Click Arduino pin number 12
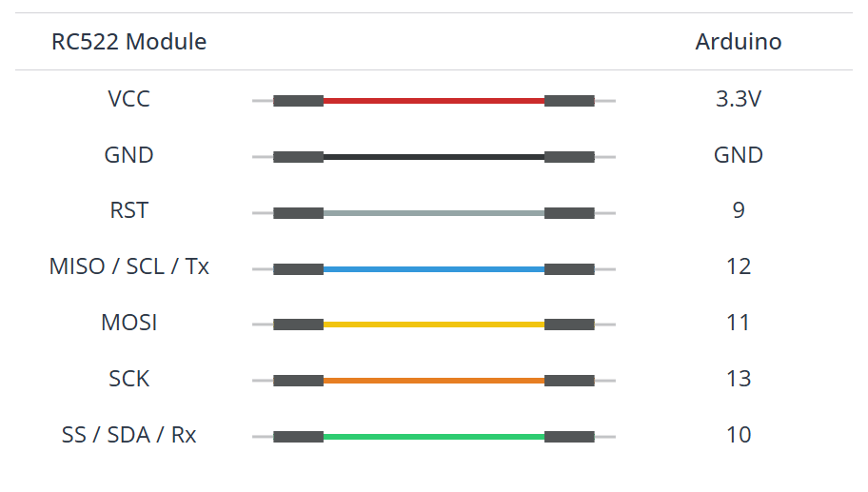The width and height of the screenshot is (868, 492). coord(739,266)
